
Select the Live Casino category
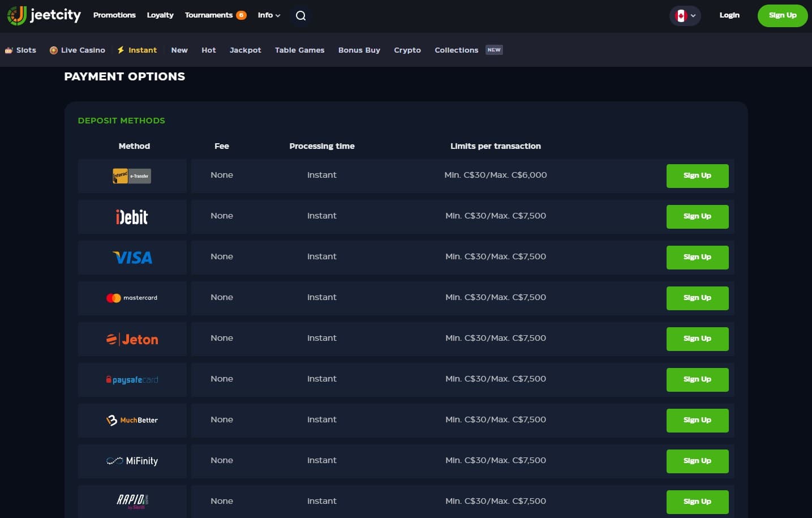tap(78, 50)
